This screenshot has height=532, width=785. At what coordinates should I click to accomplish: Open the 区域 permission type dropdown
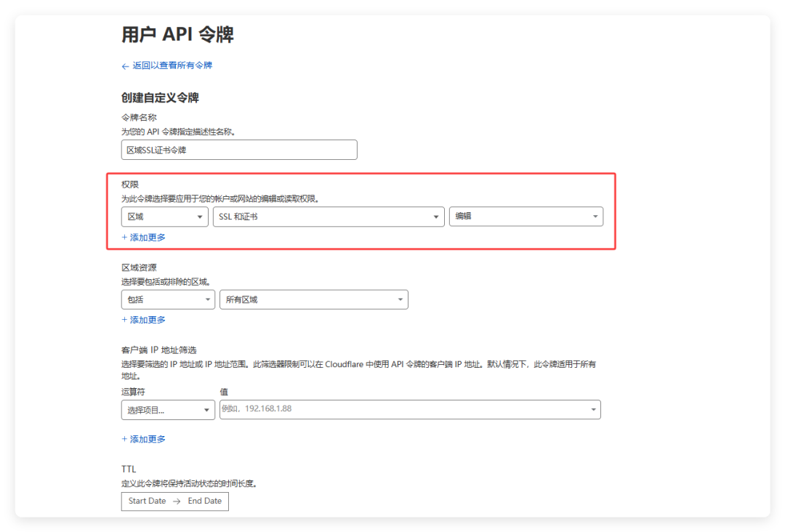click(x=164, y=216)
